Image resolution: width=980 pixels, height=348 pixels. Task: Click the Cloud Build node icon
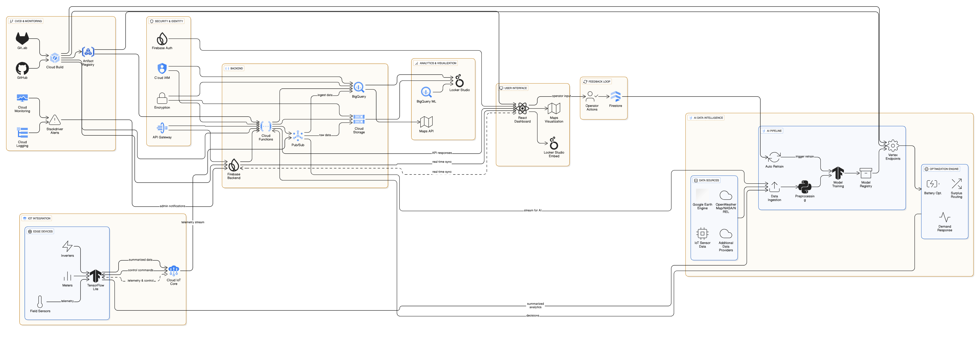click(x=55, y=58)
